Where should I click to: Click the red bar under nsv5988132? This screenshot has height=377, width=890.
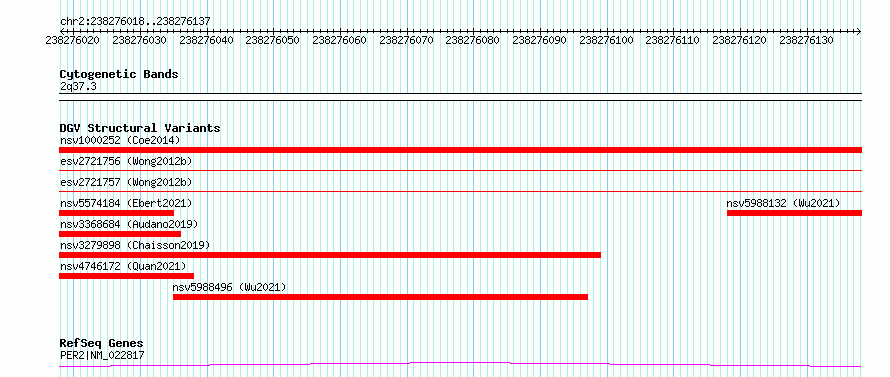pyautogui.click(x=795, y=213)
